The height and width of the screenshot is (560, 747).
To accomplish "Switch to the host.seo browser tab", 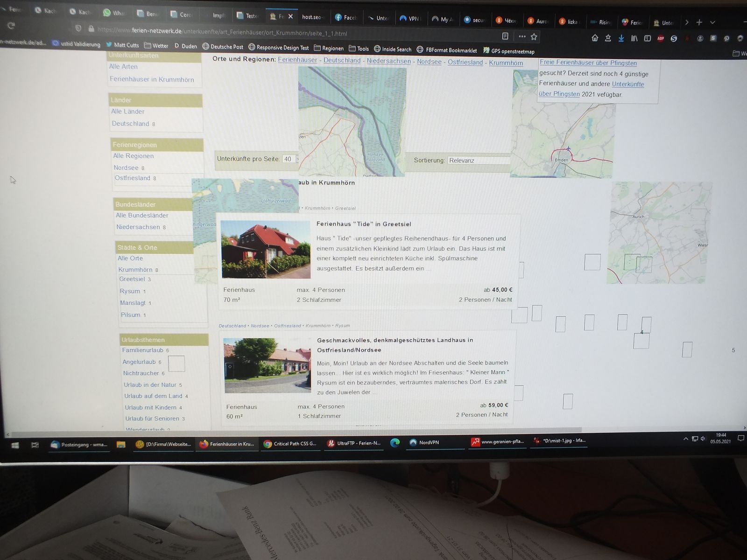I will pyautogui.click(x=311, y=17).
